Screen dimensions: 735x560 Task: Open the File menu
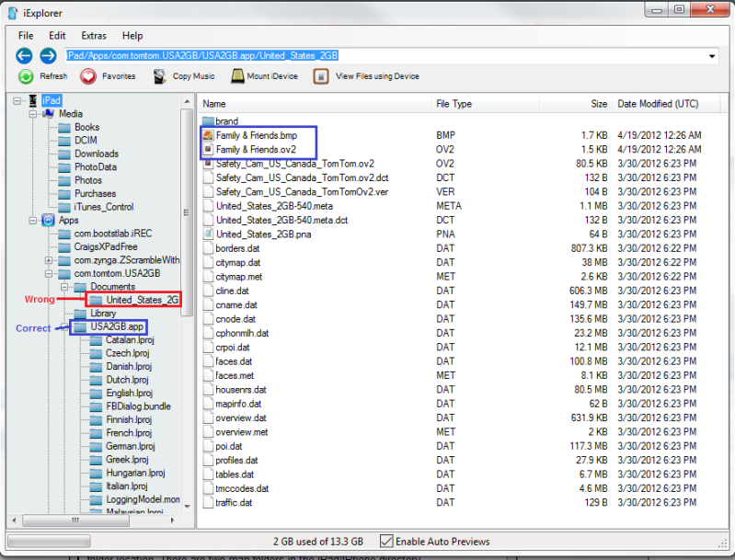tap(26, 36)
